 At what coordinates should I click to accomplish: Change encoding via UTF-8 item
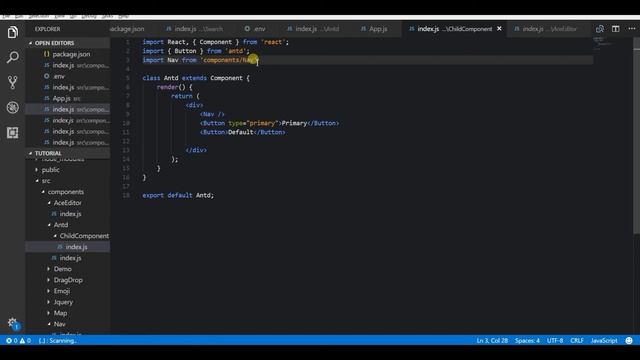click(x=555, y=340)
